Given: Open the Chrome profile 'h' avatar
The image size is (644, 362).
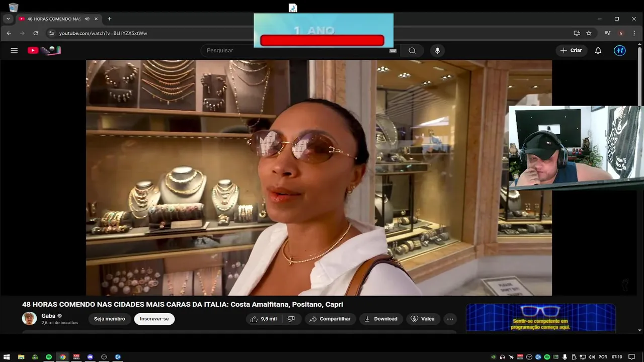Looking at the screenshot, I should [x=621, y=33].
